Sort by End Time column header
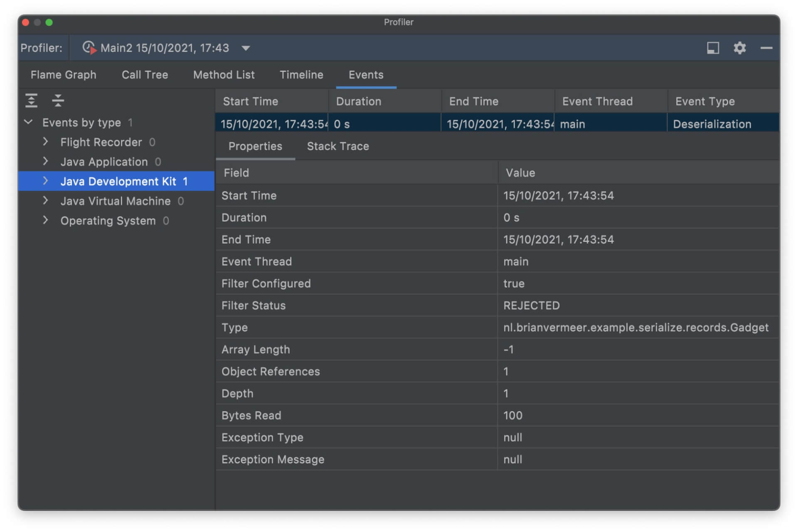Screen dimensions: 798x532 (x=498, y=101)
